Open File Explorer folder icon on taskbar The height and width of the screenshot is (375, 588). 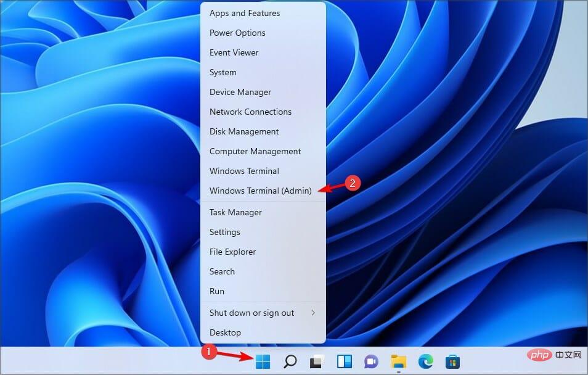tap(398, 361)
